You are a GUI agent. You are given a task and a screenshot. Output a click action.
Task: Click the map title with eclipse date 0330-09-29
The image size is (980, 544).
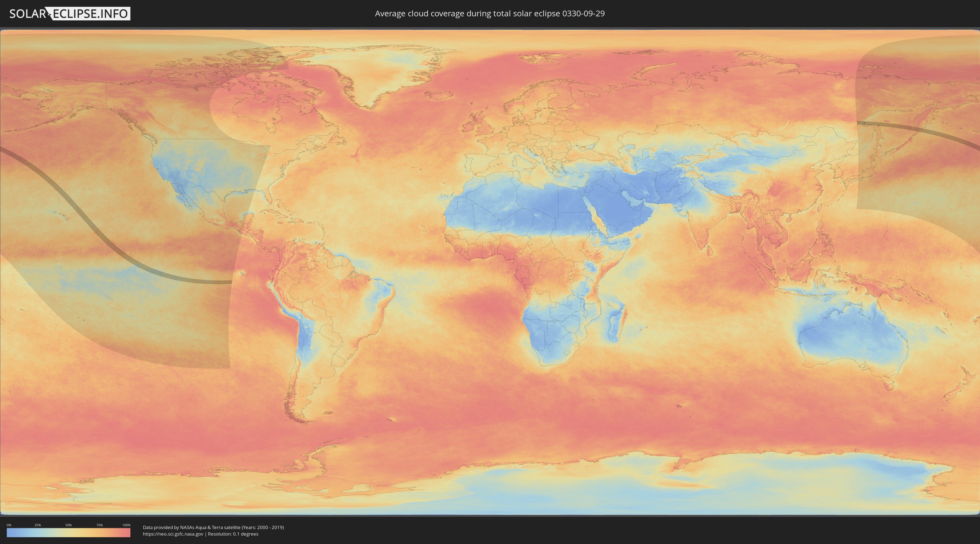click(x=490, y=14)
